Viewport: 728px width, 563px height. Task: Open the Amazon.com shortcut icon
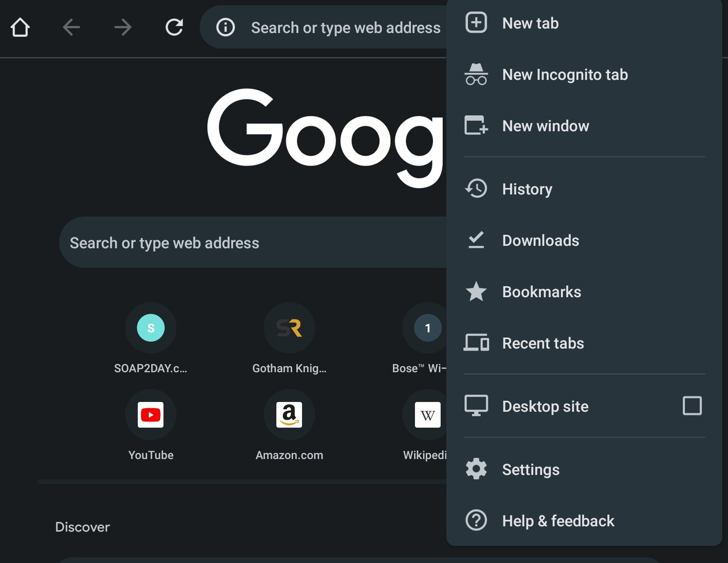[x=289, y=415]
